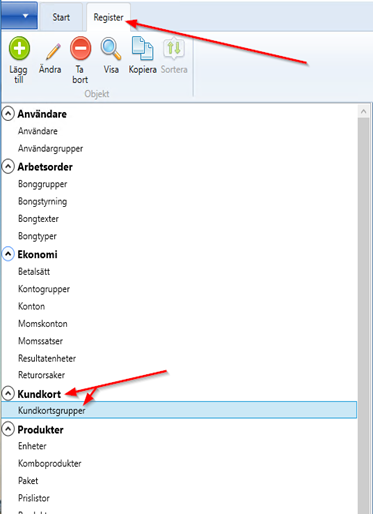
Task: Click the Arbetsorder section heading
Action: click(45, 167)
